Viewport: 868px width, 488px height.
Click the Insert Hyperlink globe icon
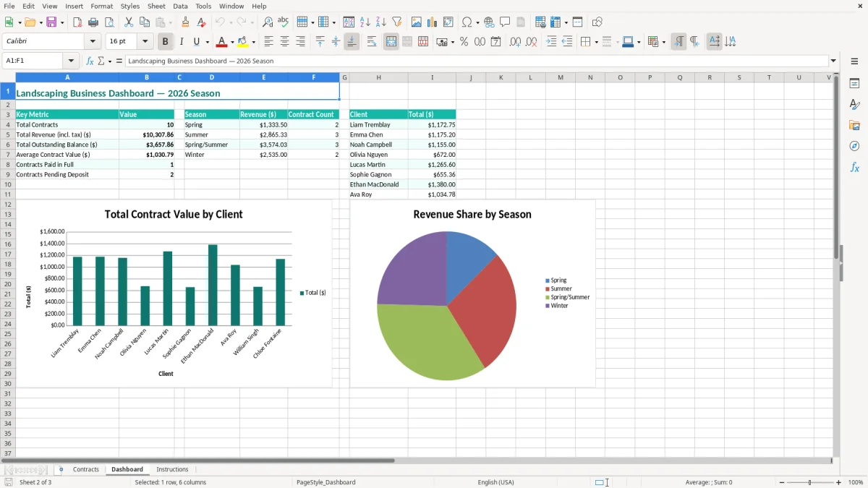tap(489, 22)
